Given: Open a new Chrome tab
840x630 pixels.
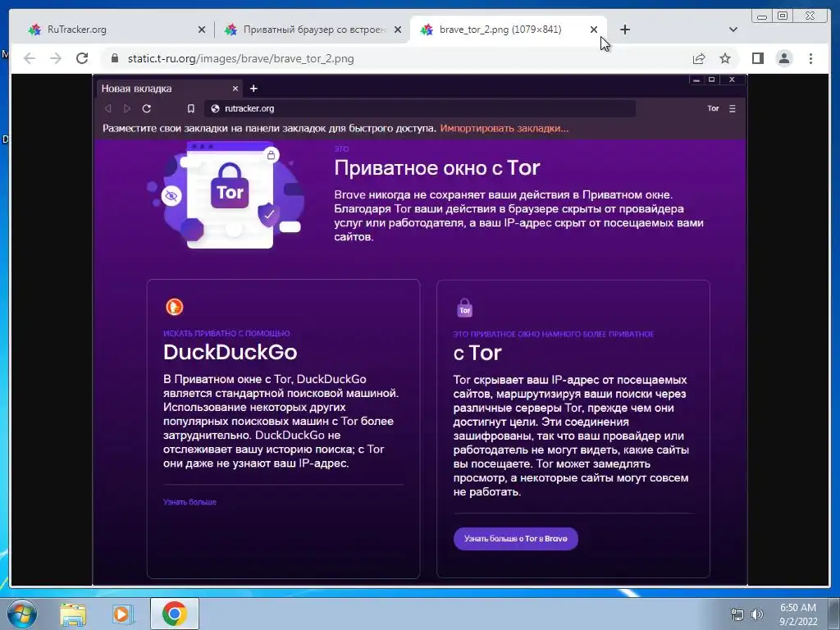Looking at the screenshot, I should pos(624,30).
